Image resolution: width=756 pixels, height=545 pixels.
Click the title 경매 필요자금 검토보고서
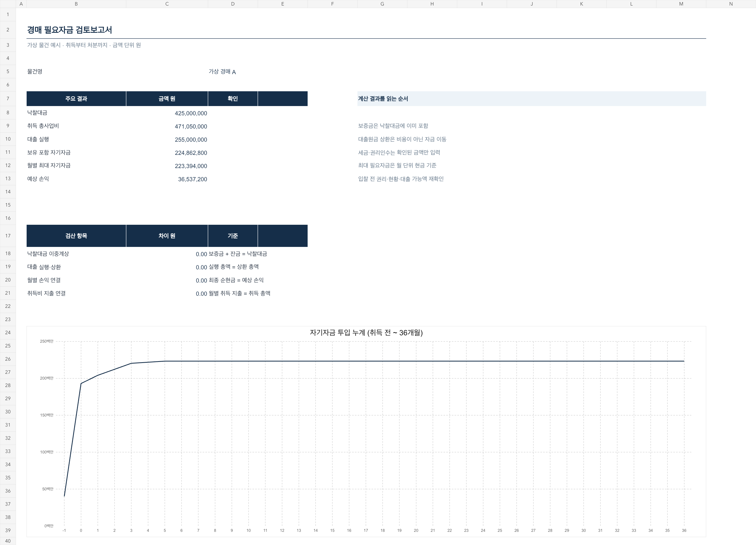(69, 30)
